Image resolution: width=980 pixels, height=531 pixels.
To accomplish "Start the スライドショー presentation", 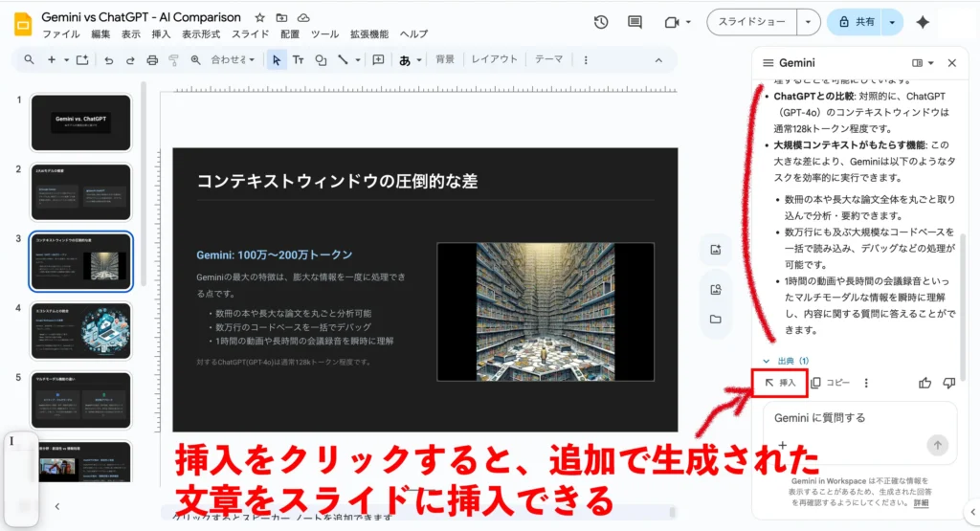I will click(752, 22).
